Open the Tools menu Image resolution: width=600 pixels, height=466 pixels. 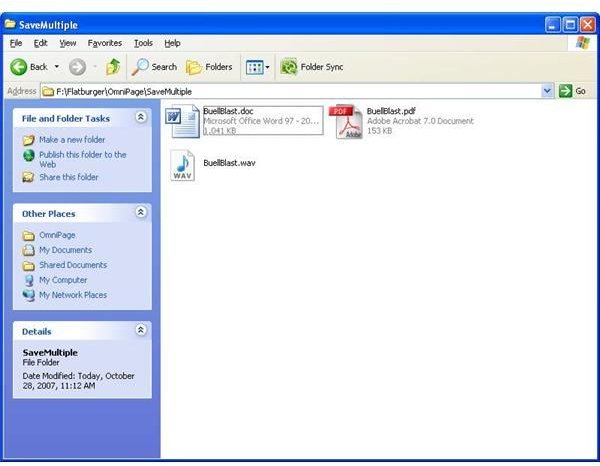(143, 43)
